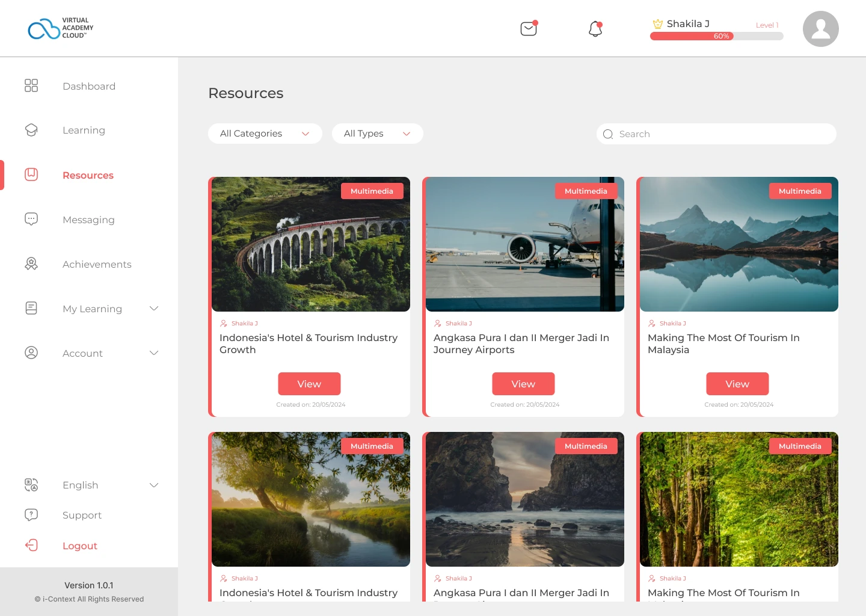This screenshot has height=616, width=866.
Task: Click Multimedia tag on the airplane card
Action: pos(586,191)
